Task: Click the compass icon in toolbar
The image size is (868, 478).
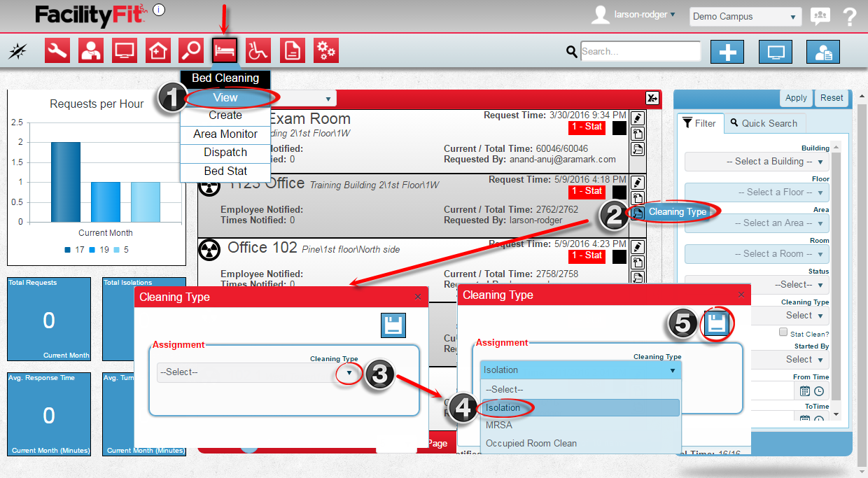Action: pos(18,51)
